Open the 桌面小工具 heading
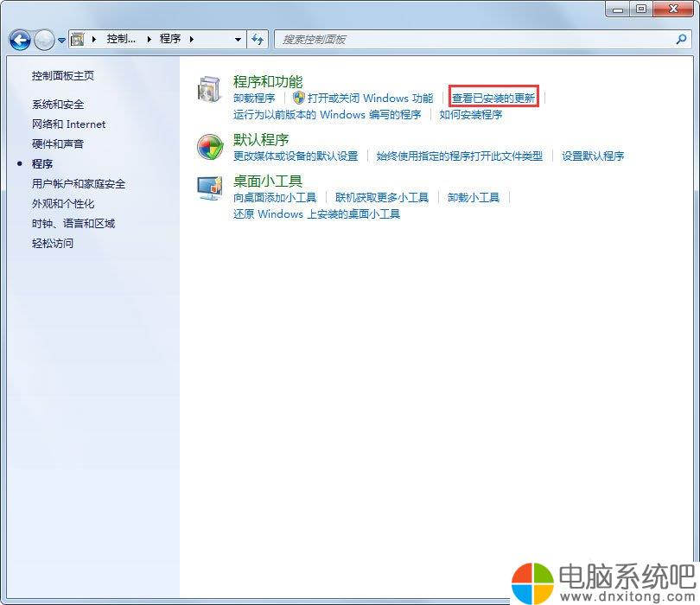Screen dimensions: 700x605 click(x=268, y=181)
